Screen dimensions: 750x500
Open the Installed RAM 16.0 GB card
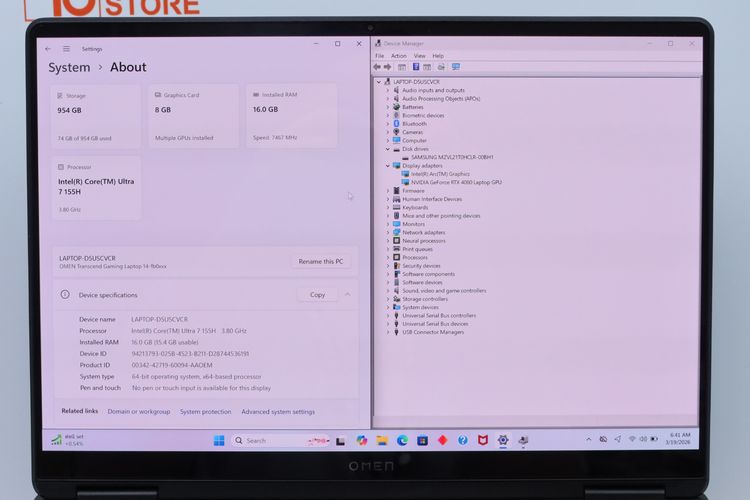(292, 116)
